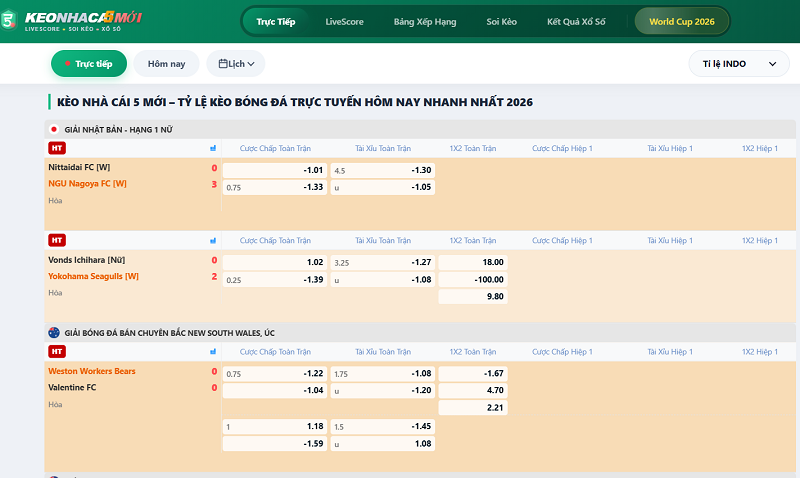Click the Nittaidai FC [W] team name
The image size is (800, 478).
(79, 167)
